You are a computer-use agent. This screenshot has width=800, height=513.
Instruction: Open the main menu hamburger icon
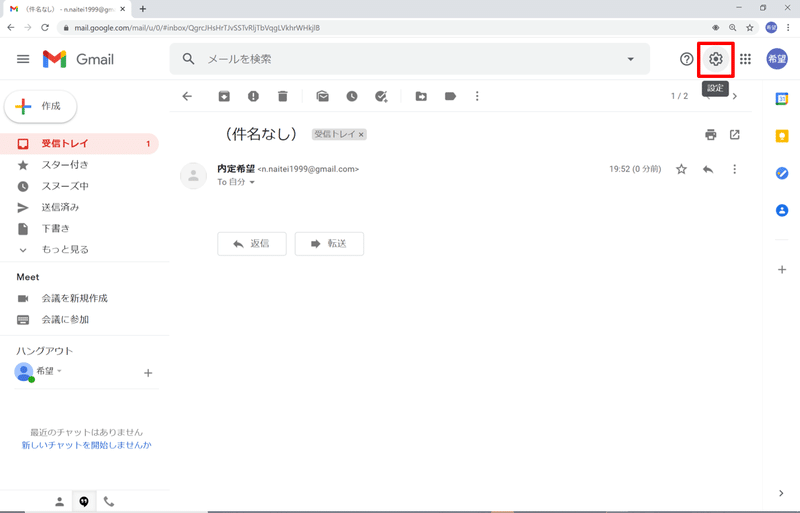(23, 59)
